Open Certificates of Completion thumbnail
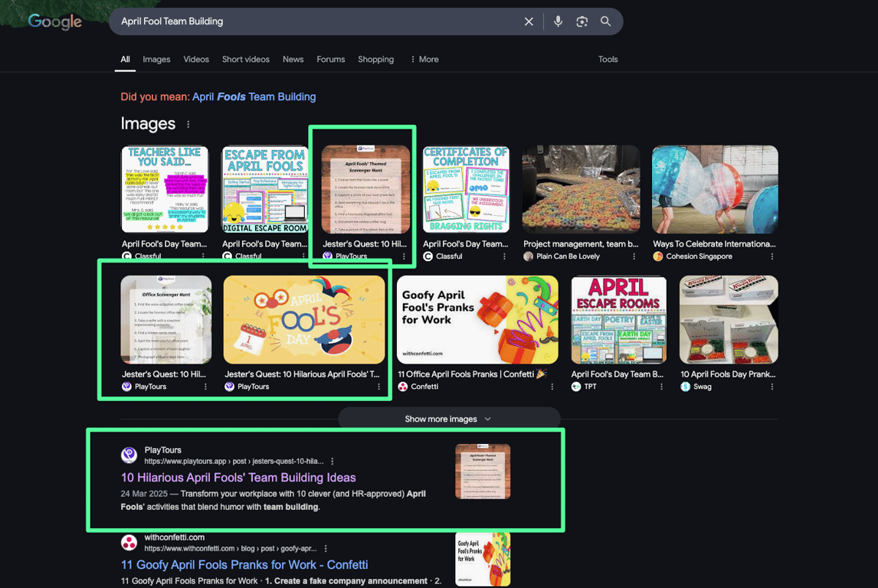This screenshot has width=878, height=588. [x=467, y=189]
